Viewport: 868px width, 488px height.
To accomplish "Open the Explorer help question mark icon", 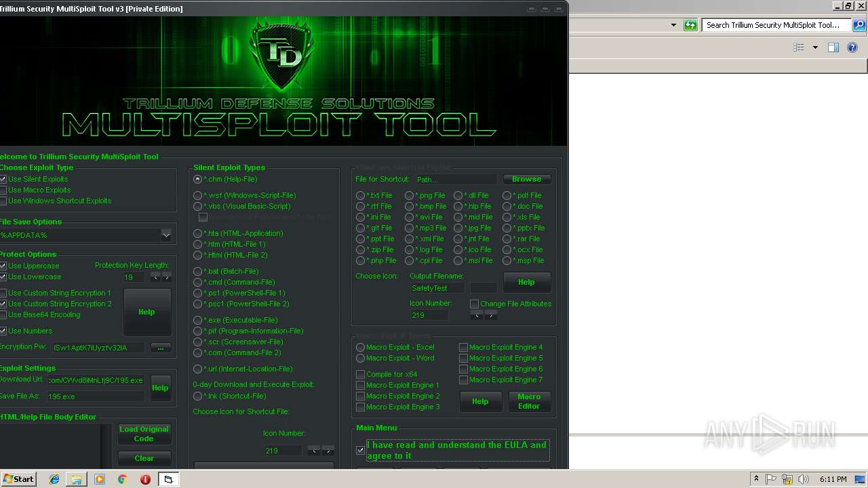I will [x=854, y=47].
